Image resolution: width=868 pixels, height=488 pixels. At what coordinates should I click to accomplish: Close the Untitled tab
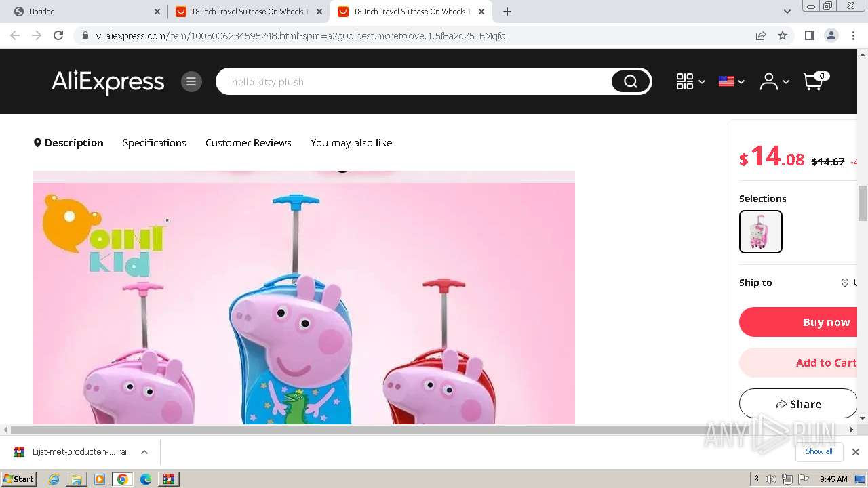(x=157, y=12)
